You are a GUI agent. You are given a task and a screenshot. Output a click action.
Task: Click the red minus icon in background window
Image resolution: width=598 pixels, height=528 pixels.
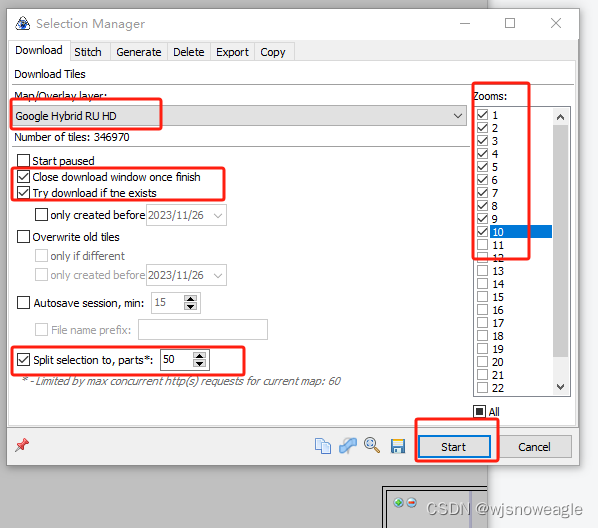[x=412, y=502]
